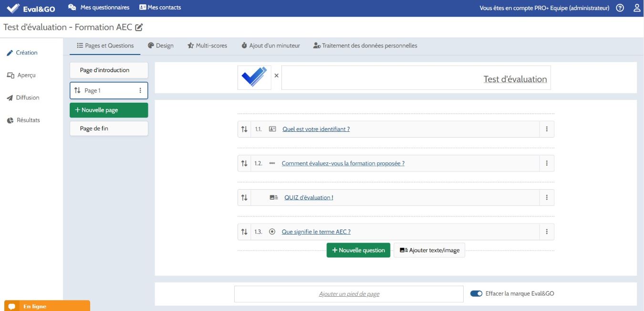
Task: Click reorder arrows for QUIZ d'évaluation block
Action: coord(244,197)
